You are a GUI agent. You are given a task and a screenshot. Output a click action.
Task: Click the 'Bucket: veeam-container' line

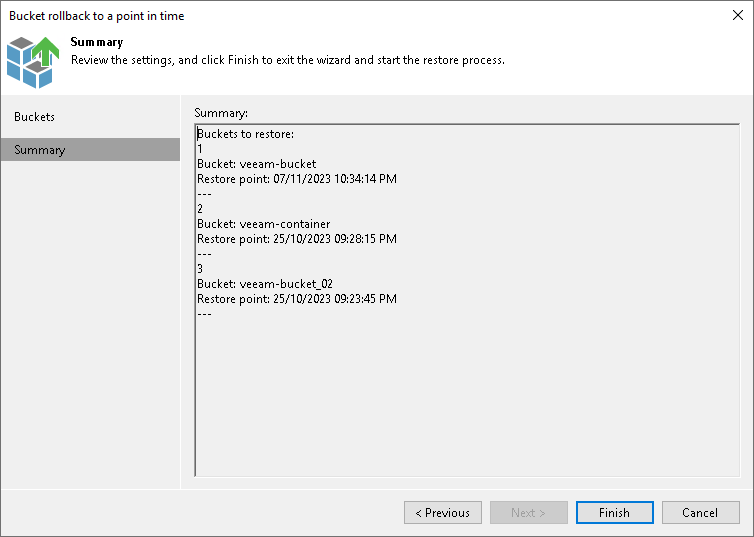(x=264, y=224)
